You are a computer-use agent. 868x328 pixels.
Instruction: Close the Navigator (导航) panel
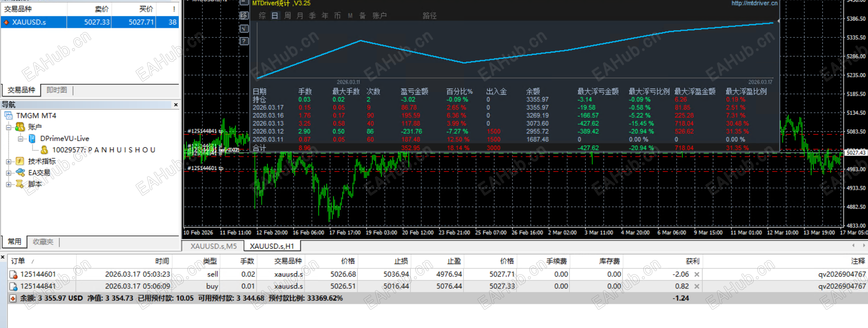176,105
